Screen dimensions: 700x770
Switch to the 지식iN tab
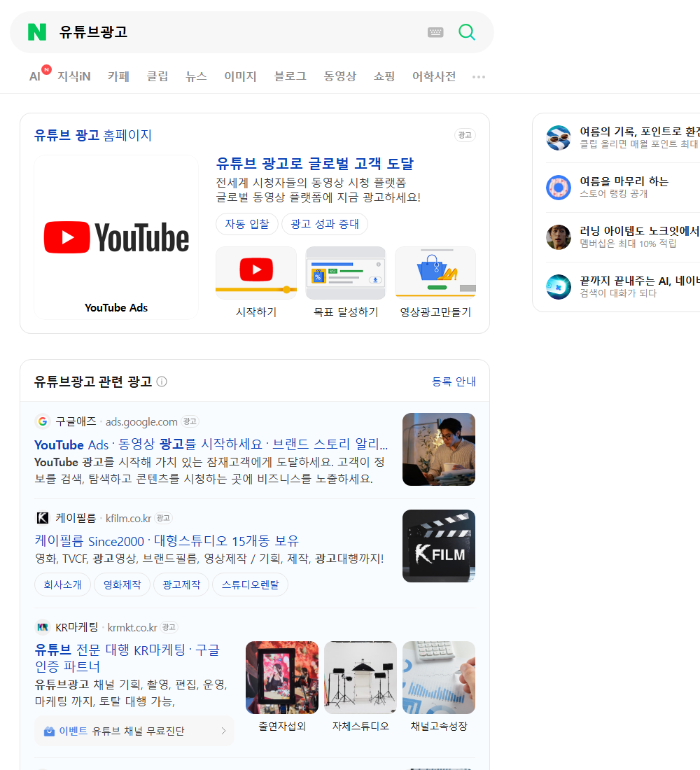tap(74, 76)
